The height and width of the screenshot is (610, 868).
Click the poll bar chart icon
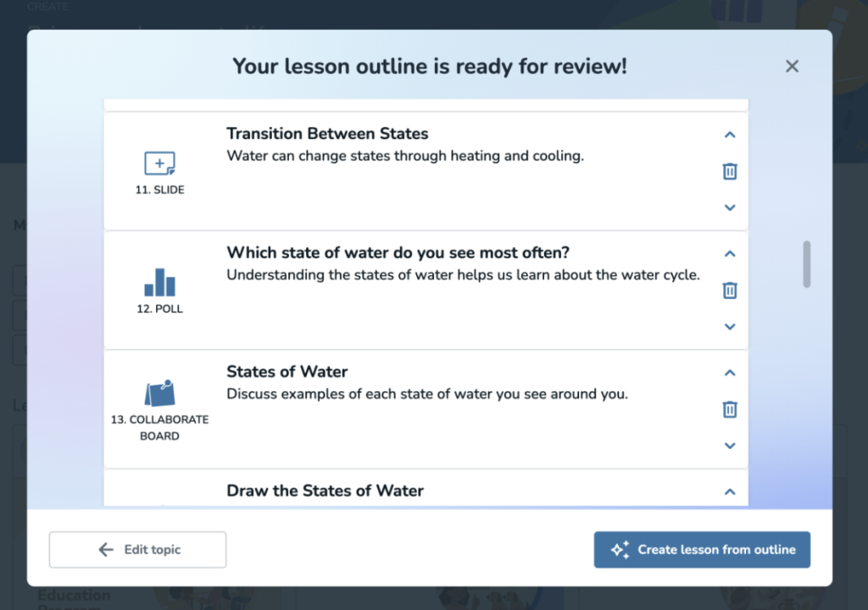click(x=159, y=282)
